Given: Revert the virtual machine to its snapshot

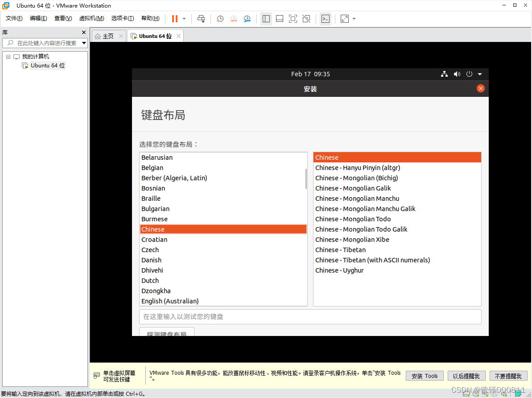Looking at the screenshot, I should [234, 19].
